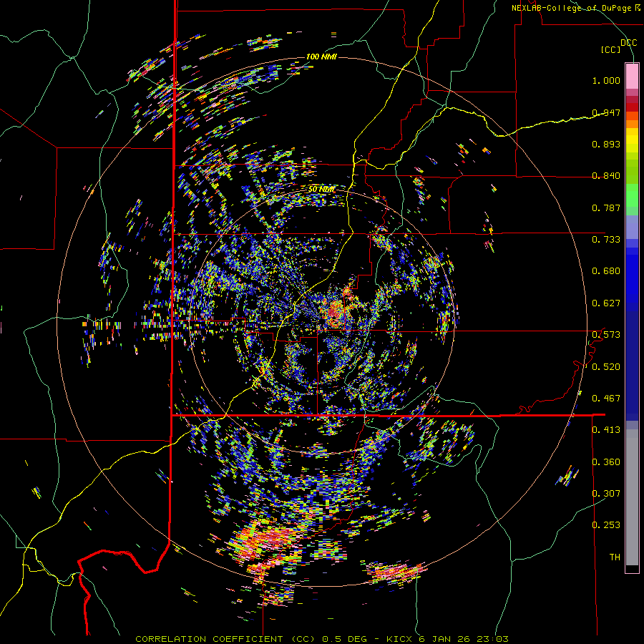Click the [CC] units label

click(x=610, y=49)
